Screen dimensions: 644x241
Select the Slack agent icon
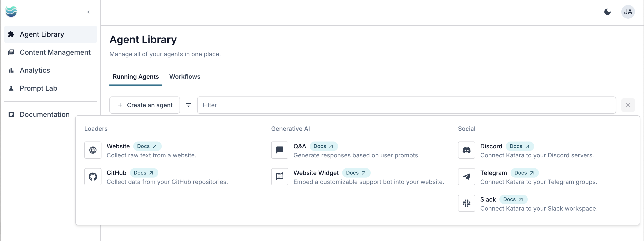(467, 203)
